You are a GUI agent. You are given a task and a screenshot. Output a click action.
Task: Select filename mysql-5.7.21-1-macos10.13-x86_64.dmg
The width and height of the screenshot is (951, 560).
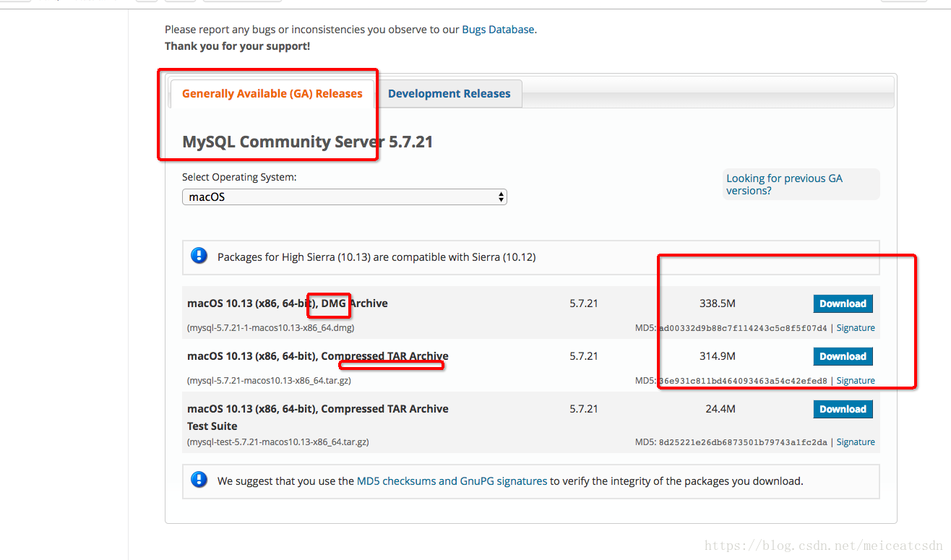pyautogui.click(x=271, y=328)
